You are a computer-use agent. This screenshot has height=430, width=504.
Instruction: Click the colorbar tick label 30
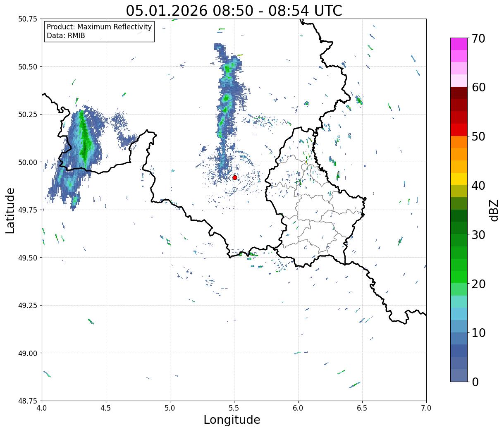[478, 234]
